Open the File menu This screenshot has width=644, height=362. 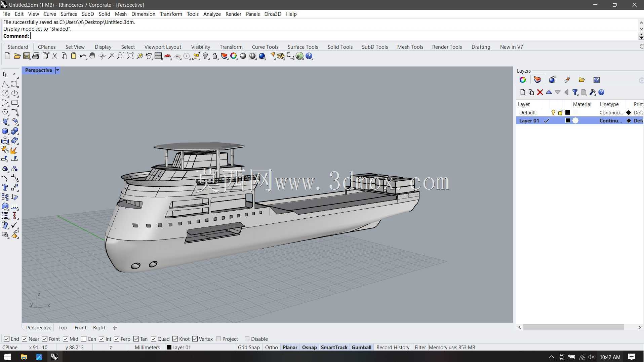pos(6,14)
